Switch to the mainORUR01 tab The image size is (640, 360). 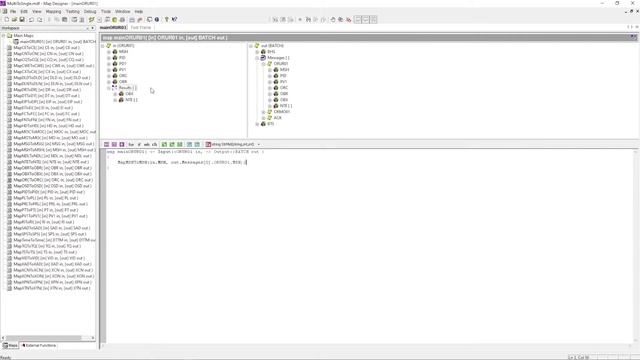tap(113, 27)
